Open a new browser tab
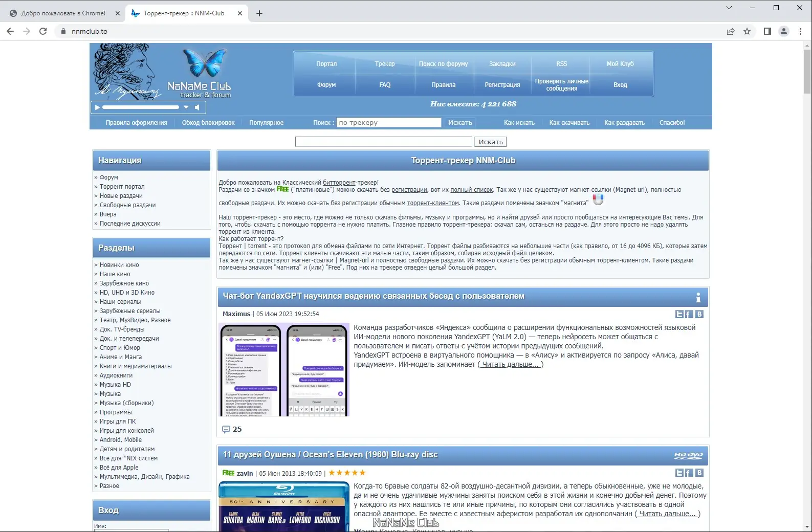The width and height of the screenshot is (812, 532). pos(259,13)
